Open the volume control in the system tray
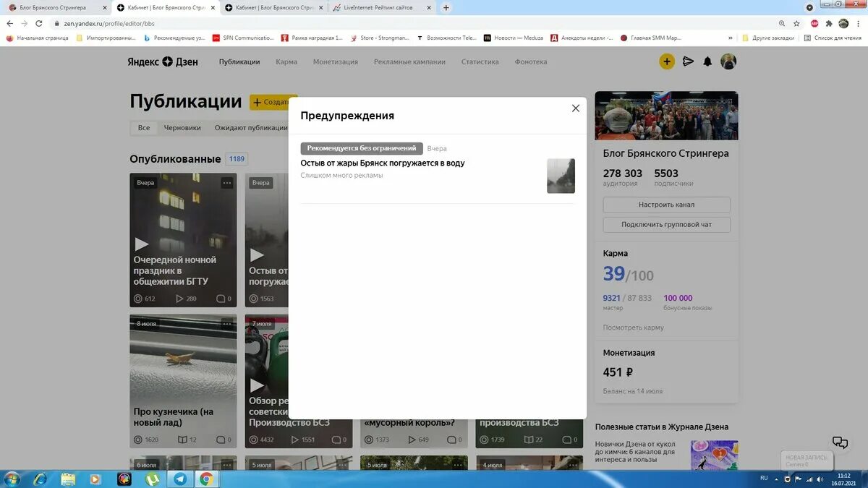 pyautogui.click(x=820, y=479)
